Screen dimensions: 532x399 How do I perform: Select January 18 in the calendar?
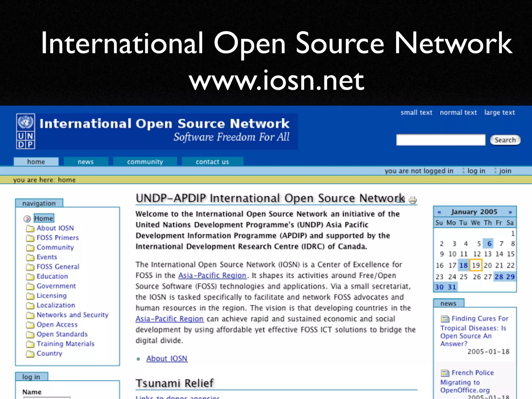tap(464, 265)
